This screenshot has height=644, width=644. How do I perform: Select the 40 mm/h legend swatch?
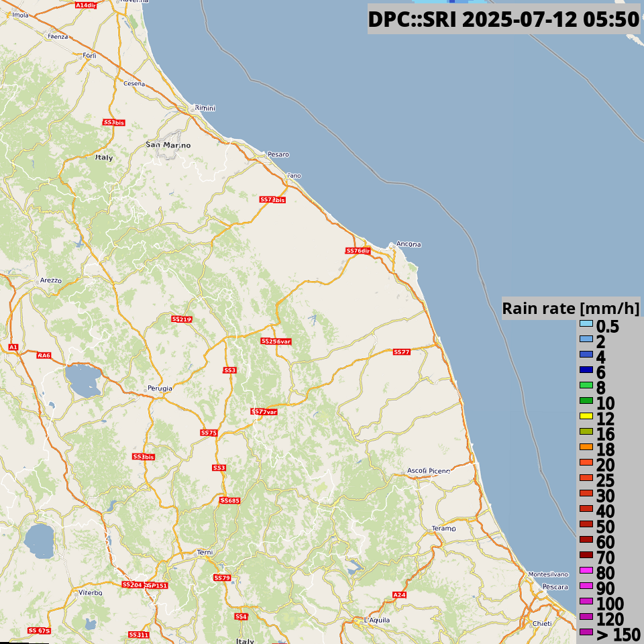click(586, 508)
